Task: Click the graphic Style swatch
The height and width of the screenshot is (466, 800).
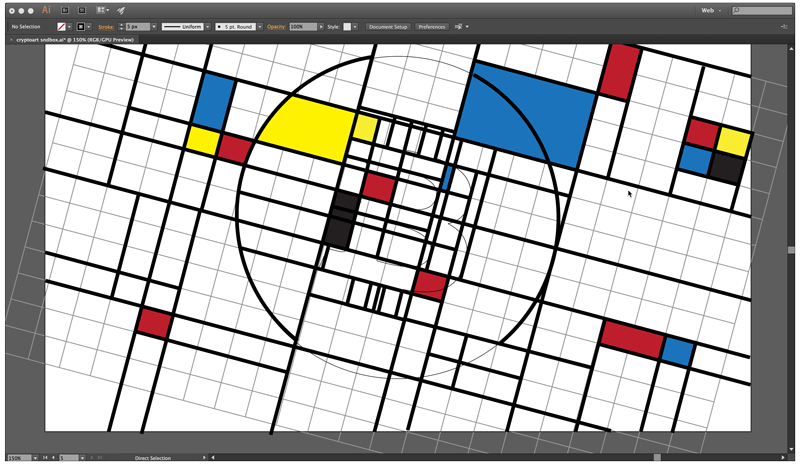Action: [x=347, y=27]
